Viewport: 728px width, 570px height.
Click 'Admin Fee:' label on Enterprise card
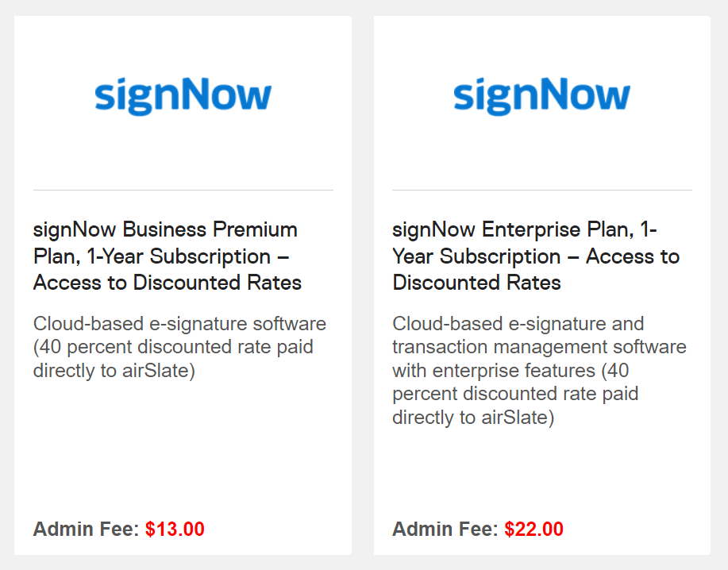pos(445,530)
